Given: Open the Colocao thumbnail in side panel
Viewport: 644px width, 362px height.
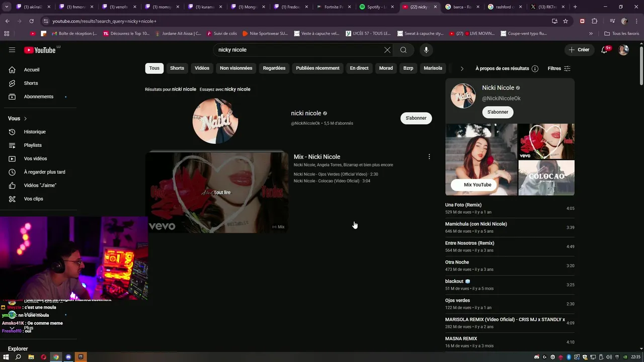Looking at the screenshot, I should [546, 177].
